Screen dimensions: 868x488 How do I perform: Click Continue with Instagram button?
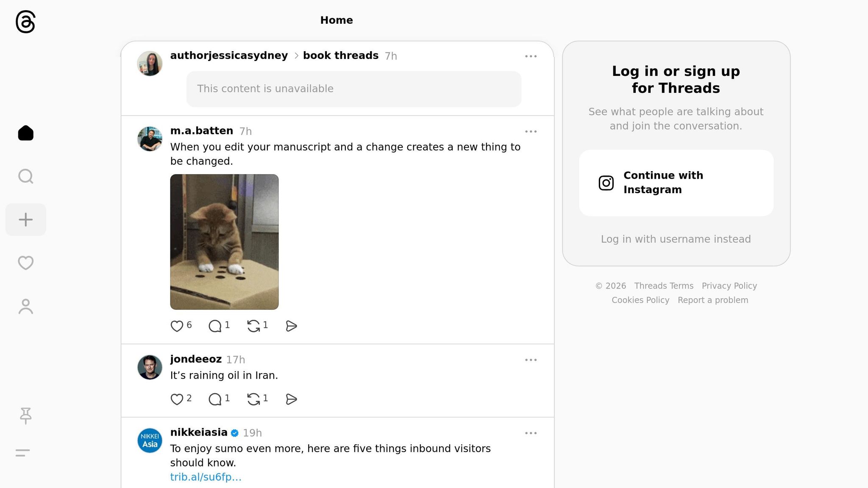point(676,183)
